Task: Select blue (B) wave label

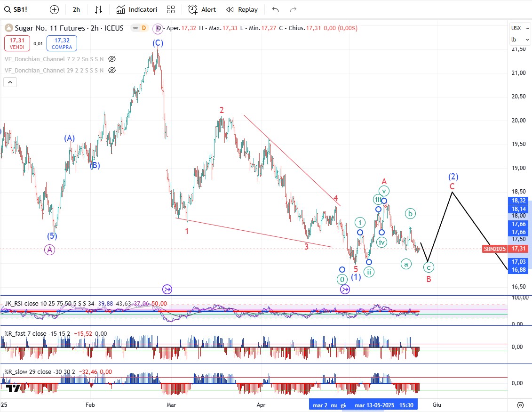Action: click(x=95, y=165)
